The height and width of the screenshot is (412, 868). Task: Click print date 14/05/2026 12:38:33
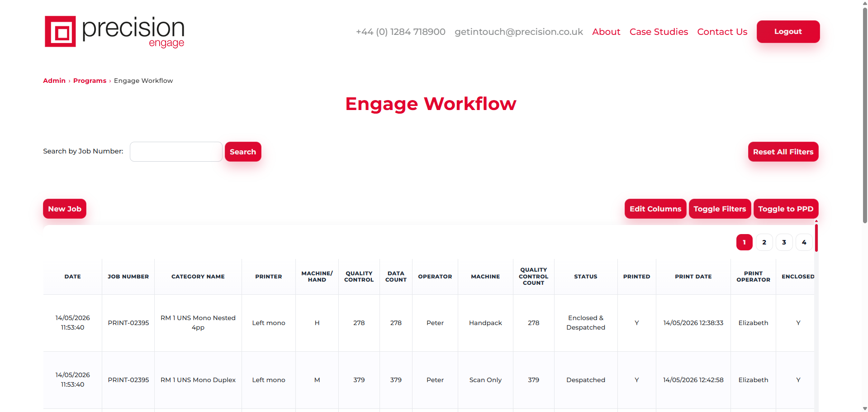pyautogui.click(x=693, y=323)
